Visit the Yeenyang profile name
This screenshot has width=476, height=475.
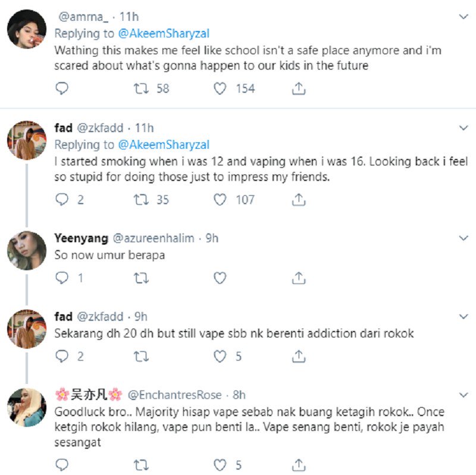[82, 238]
